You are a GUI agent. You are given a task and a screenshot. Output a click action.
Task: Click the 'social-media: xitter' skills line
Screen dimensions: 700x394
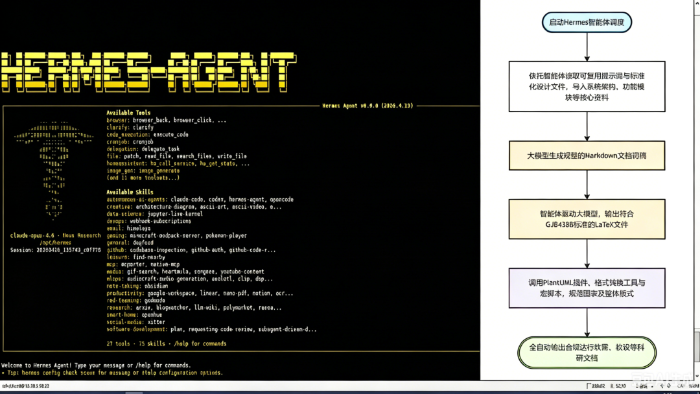136,322
